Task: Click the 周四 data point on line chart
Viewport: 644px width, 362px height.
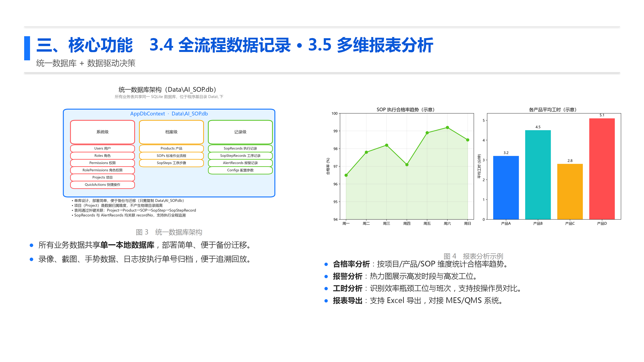Action: point(407,165)
